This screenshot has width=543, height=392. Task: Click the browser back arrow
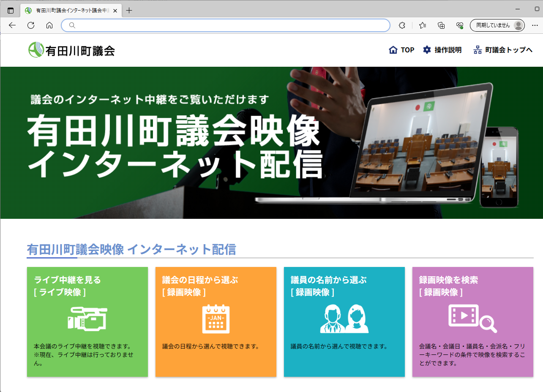coord(12,25)
